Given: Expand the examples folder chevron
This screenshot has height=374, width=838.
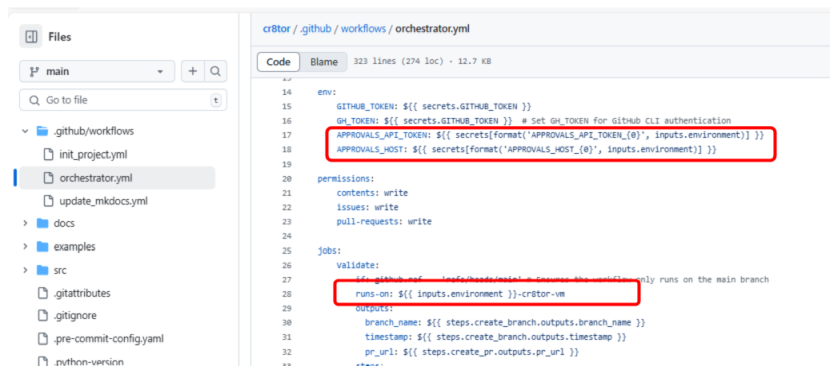Looking at the screenshot, I should (25, 247).
